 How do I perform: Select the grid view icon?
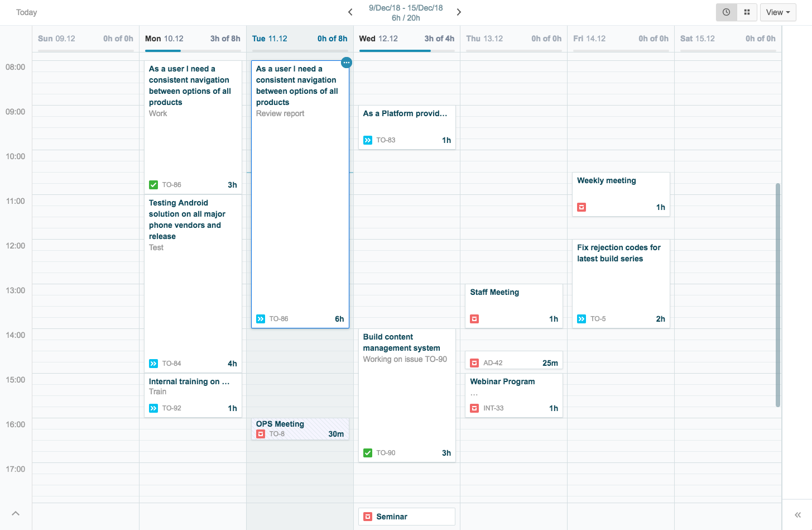tap(746, 12)
